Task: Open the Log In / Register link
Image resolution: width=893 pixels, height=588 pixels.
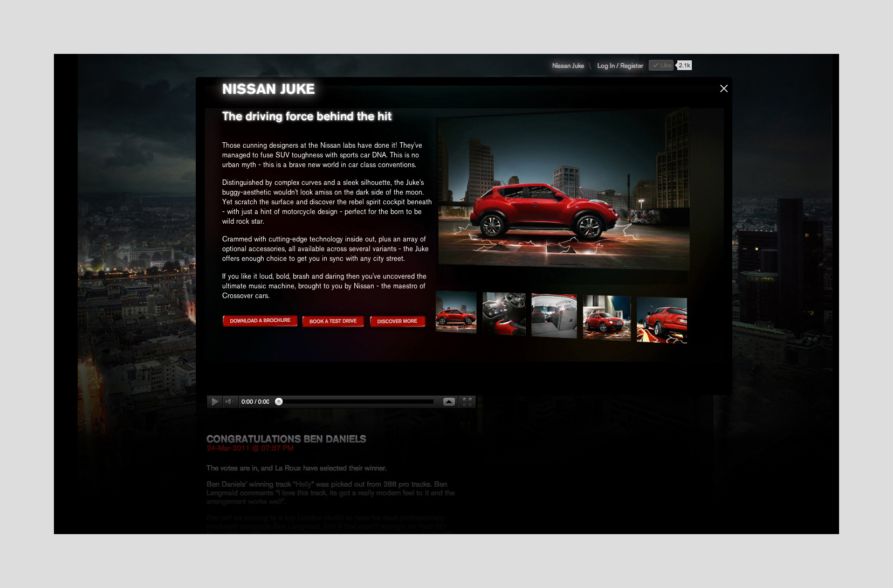Action: (x=620, y=66)
